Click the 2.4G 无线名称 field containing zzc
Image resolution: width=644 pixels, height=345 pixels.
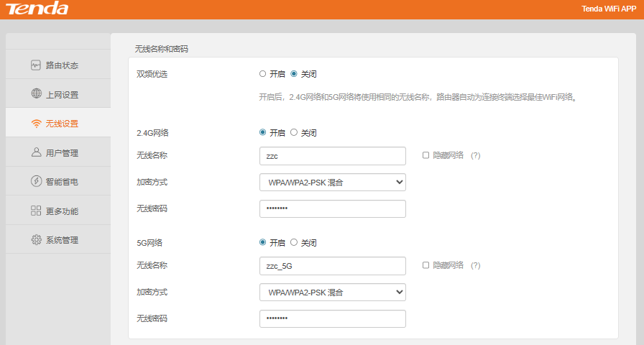[333, 156]
